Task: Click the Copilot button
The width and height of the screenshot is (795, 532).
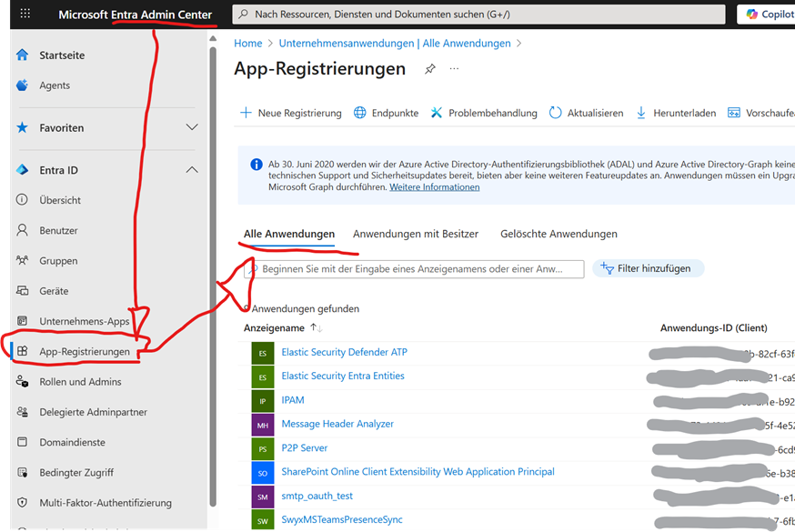Action: point(766,15)
